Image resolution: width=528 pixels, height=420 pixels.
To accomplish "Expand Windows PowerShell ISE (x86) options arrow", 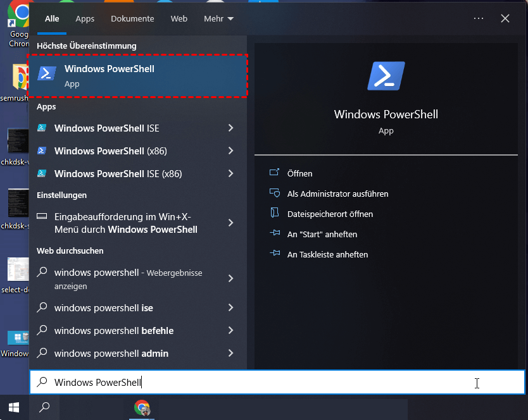I will coord(230,173).
